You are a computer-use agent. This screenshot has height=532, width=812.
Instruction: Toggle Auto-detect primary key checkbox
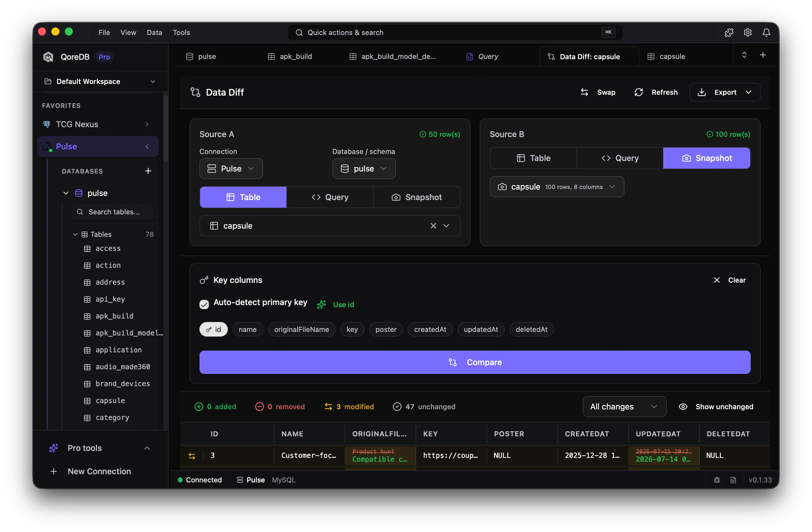(x=204, y=304)
